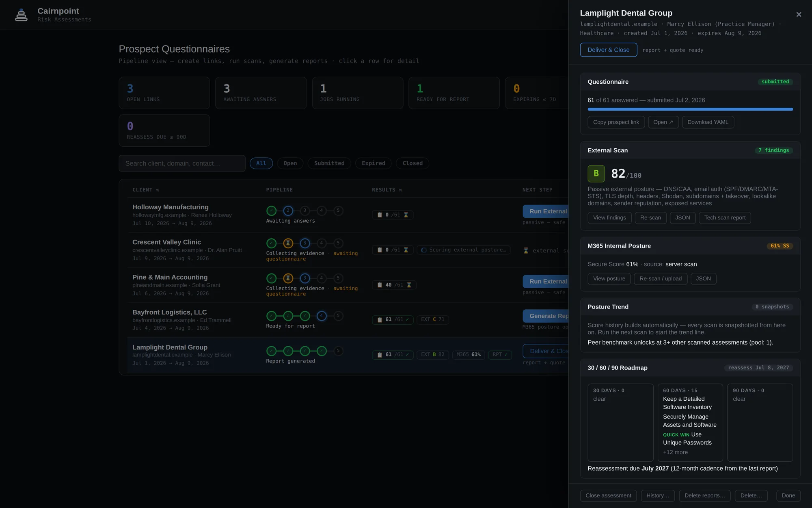Open the questionnaire in a new tab

663,122
